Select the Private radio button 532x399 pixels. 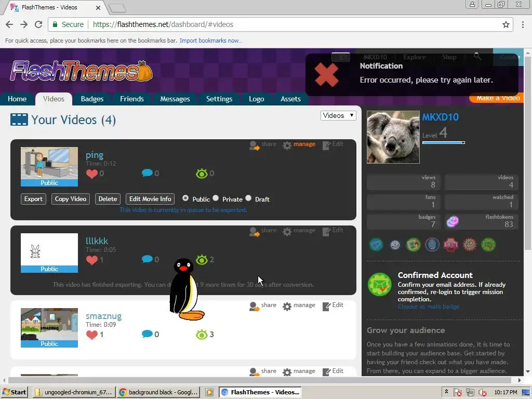[216, 198]
